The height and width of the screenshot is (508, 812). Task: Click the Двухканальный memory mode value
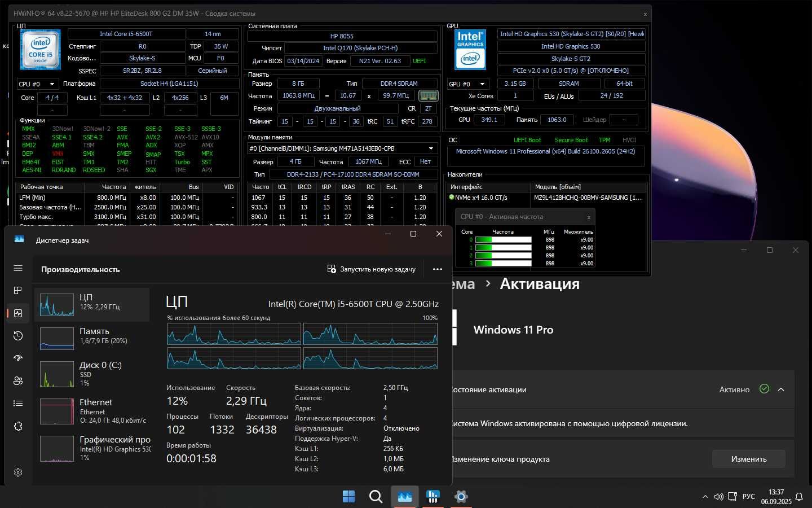[x=338, y=108]
